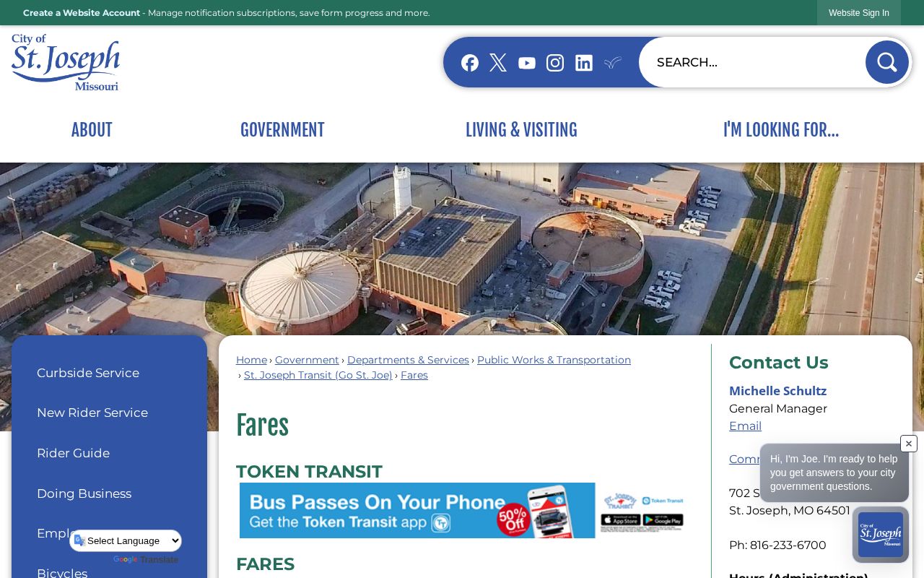Go to City of St. Joseph logo home
This screenshot has height=578, width=924.
tap(66, 62)
